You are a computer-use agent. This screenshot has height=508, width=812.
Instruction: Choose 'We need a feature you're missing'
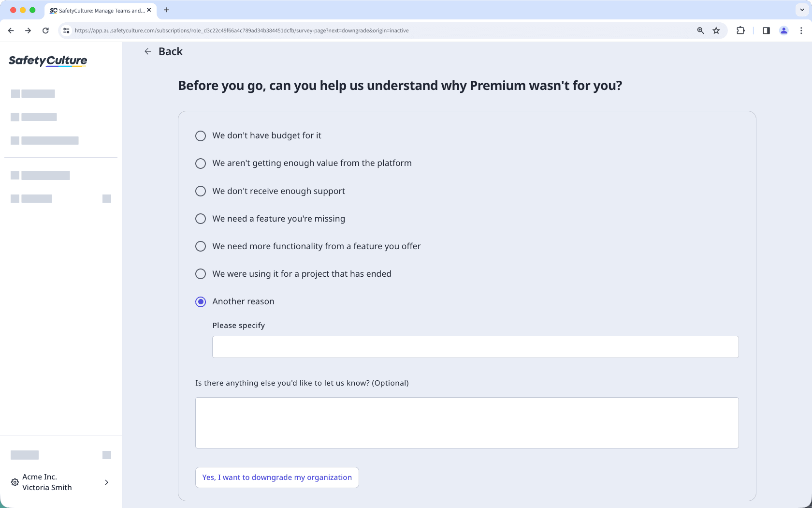pyautogui.click(x=201, y=219)
